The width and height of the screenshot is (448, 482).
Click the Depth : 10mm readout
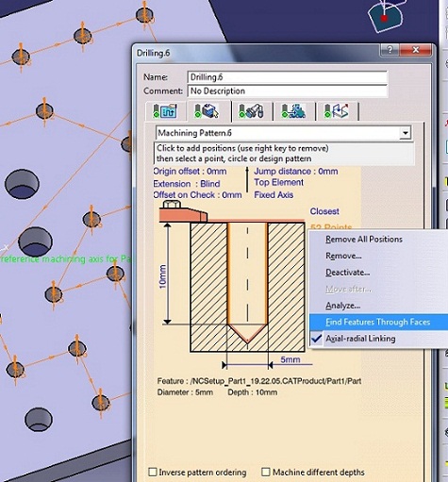tap(252, 392)
